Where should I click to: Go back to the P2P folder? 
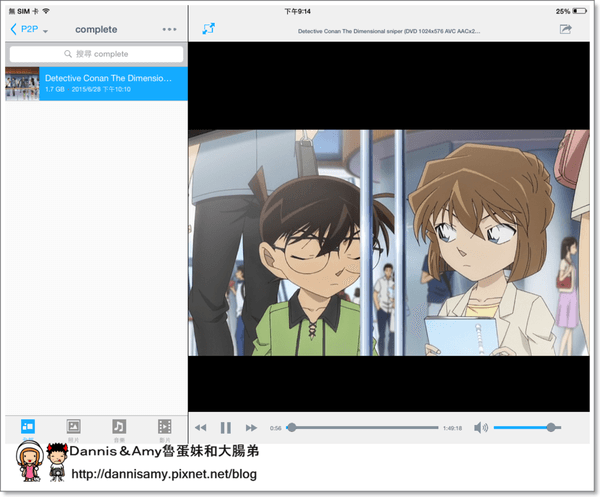coord(24,29)
